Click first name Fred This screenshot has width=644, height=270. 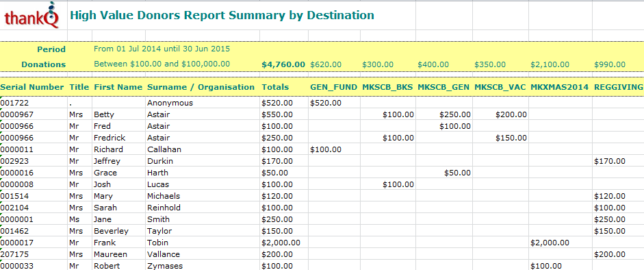click(101, 126)
